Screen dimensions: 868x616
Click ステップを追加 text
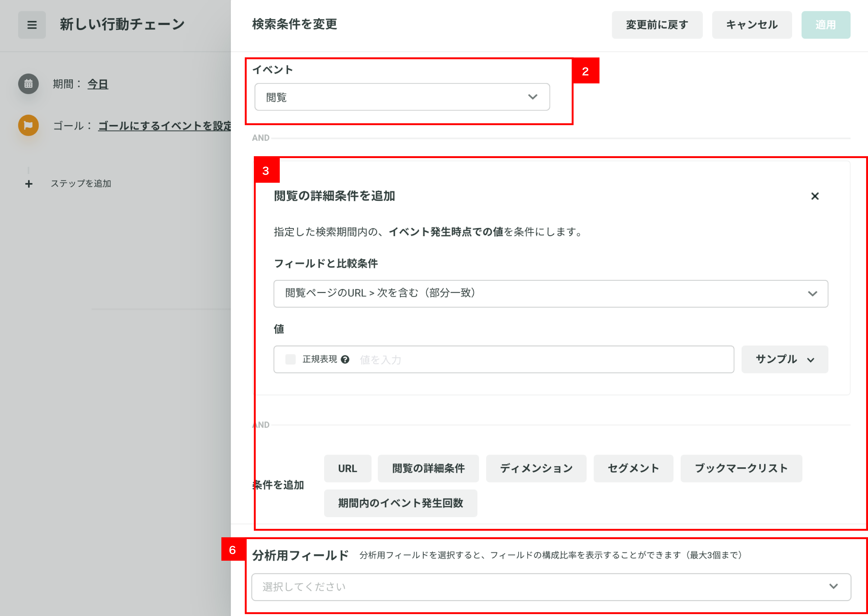pyautogui.click(x=81, y=184)
